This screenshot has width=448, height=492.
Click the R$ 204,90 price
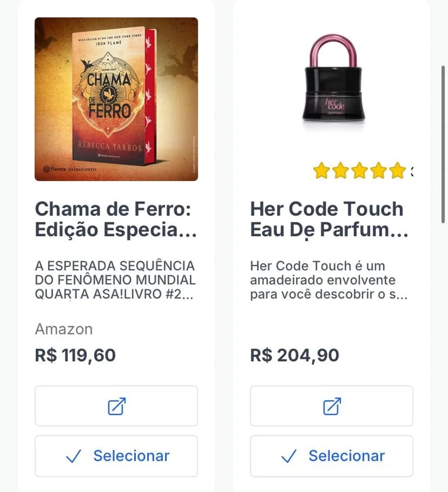294,355
